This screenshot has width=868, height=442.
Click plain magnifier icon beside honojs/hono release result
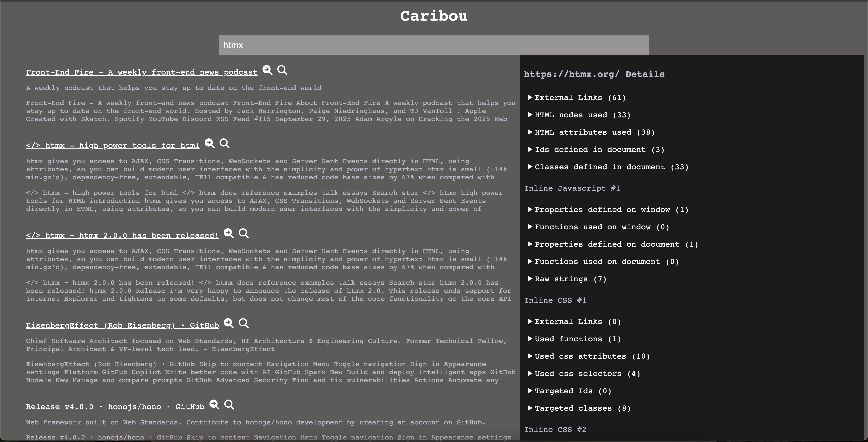tap(229, 405)
